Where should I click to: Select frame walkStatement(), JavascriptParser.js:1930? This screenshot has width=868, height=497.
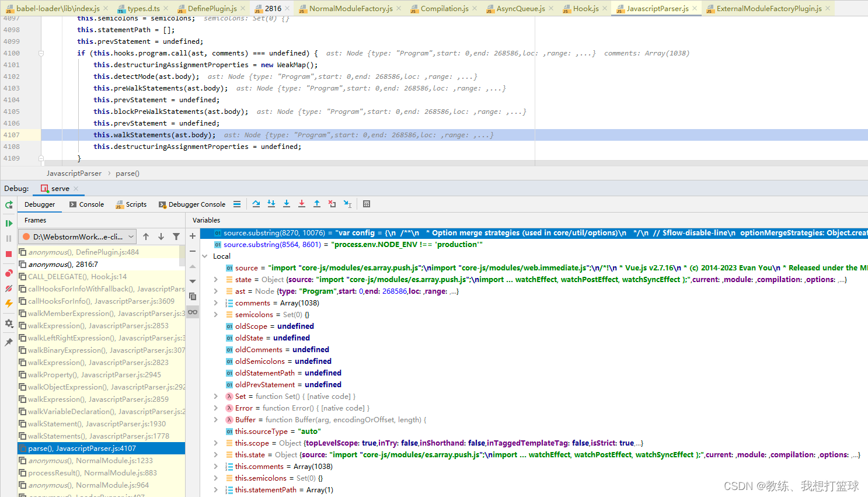coord(102,423)
